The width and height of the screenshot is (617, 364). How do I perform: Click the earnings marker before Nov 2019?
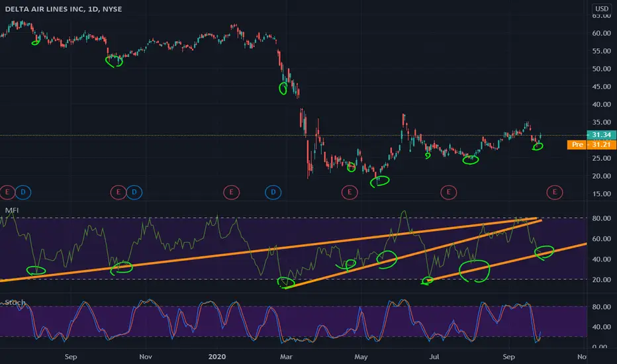[x=118, y=192]
